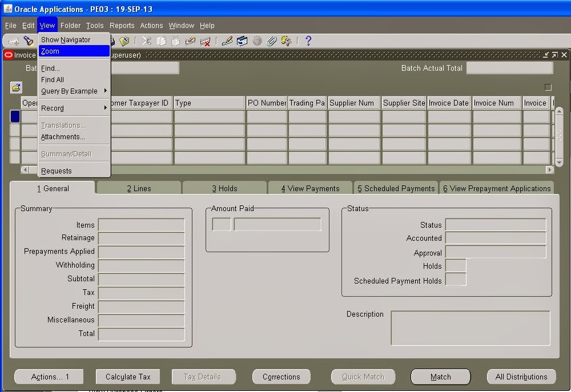This screenshot has width=571, height=392.
Task: Switch to the 2 Lines tab
Action: click(x=139, y=188)
